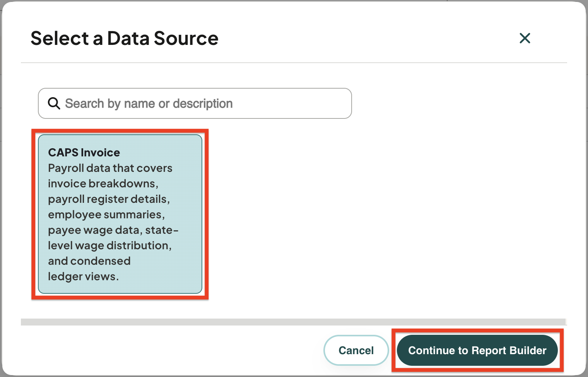Image resolution: width=588 pixels, height=377 pixels.
Task: Click the horizontal scrollbar below the data sources
Action: tap(293, 322)
